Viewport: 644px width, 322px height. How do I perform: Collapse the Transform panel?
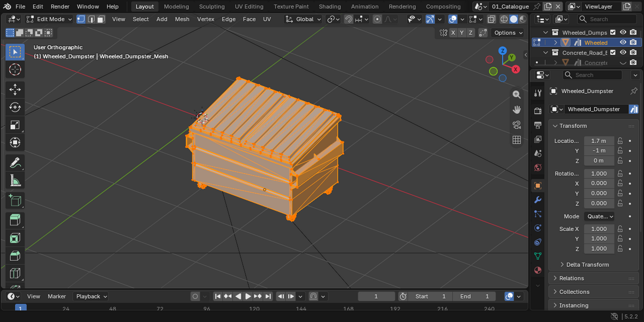(573, 126)
